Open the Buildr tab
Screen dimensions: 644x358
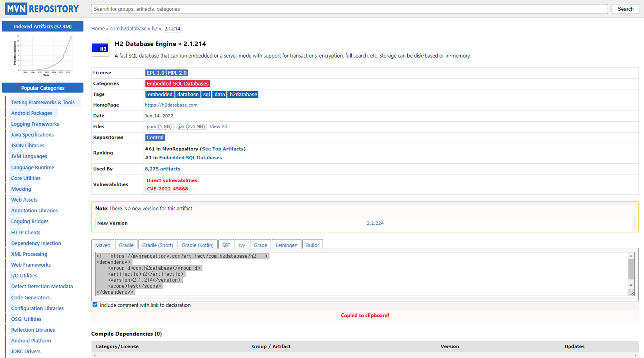pos(312,245)
